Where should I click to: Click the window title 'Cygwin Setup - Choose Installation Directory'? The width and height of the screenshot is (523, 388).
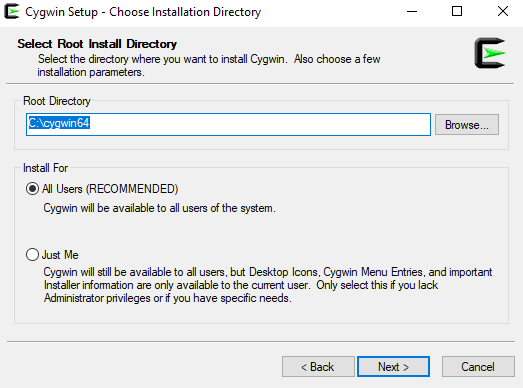[143, 12]
